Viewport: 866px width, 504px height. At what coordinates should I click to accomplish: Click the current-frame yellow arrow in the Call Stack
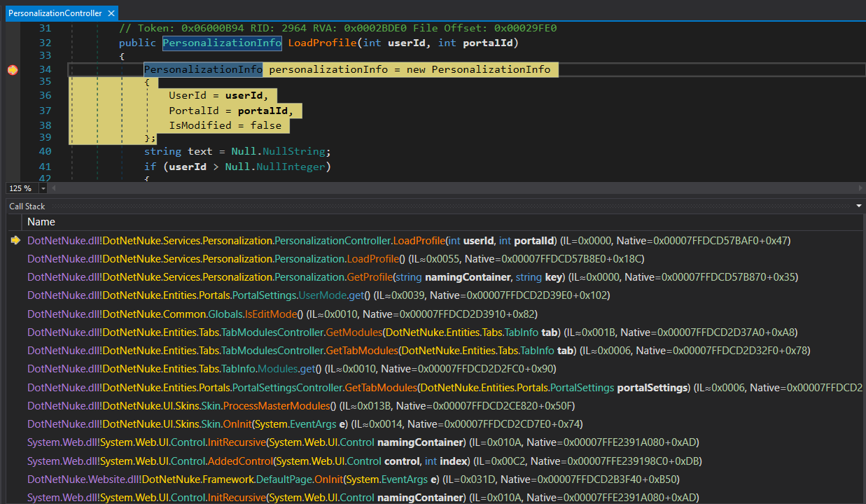[x=15, y=240]
